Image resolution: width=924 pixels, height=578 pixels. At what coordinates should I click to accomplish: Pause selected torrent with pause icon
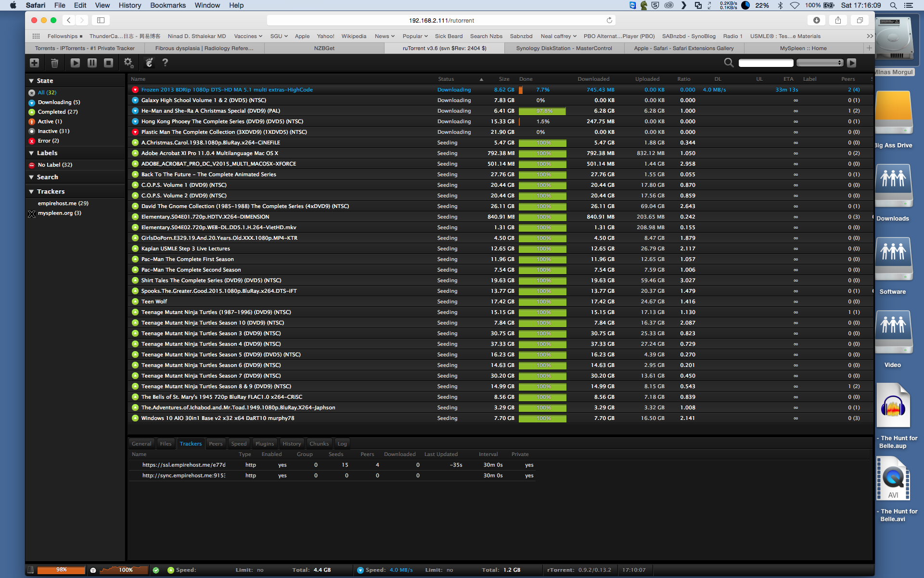[92, 63]
